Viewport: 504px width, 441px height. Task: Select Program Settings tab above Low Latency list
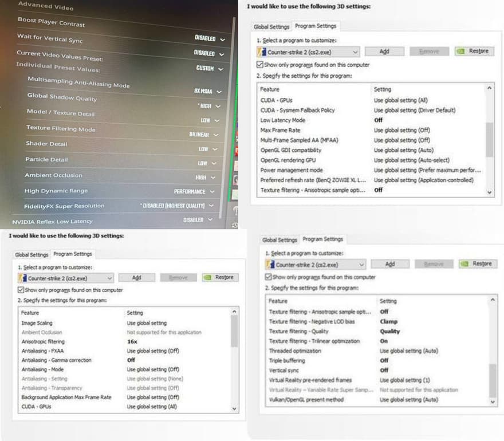316,26
